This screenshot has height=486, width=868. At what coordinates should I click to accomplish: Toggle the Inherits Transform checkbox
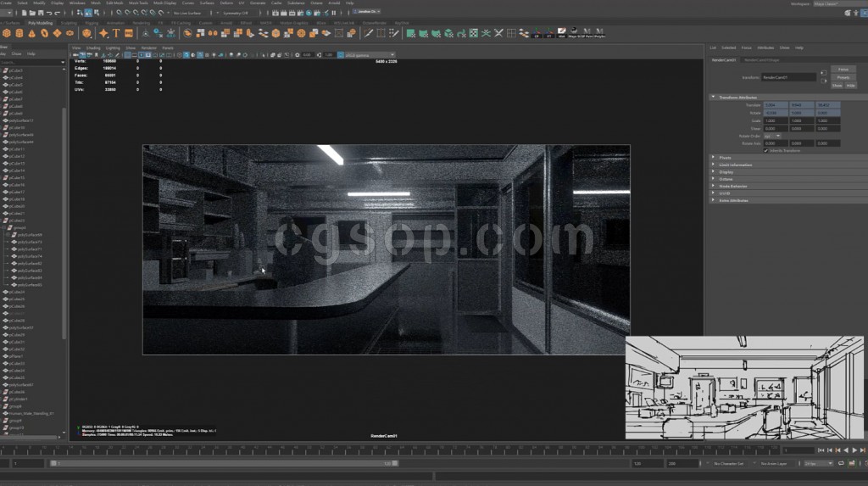tap(766, 151)
